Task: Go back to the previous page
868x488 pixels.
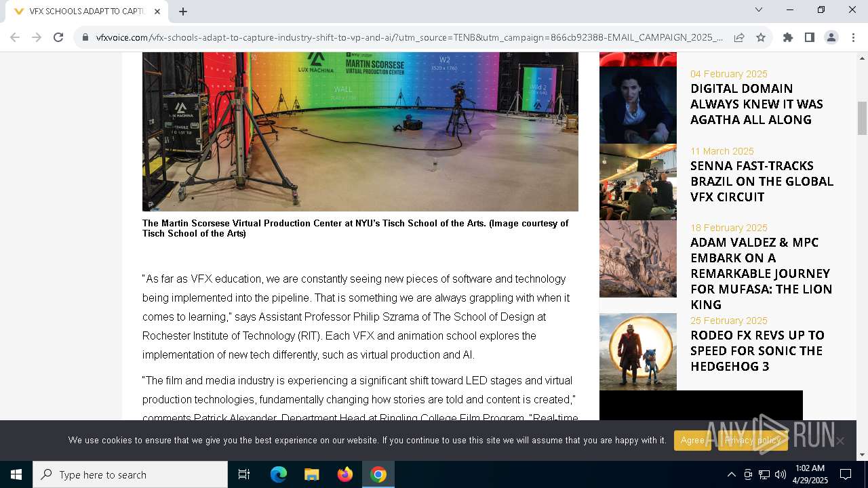Action: coord(15,37)
